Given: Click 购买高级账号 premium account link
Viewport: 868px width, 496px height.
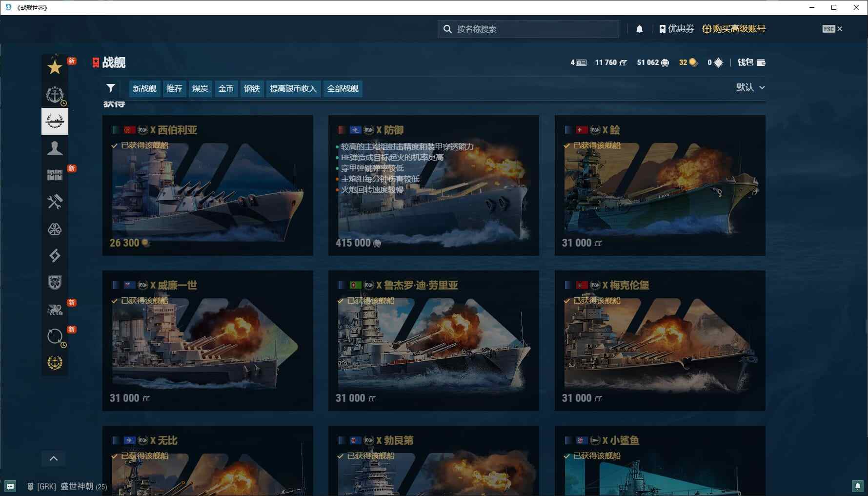Looking at the screenshot, I should [734, 29].
